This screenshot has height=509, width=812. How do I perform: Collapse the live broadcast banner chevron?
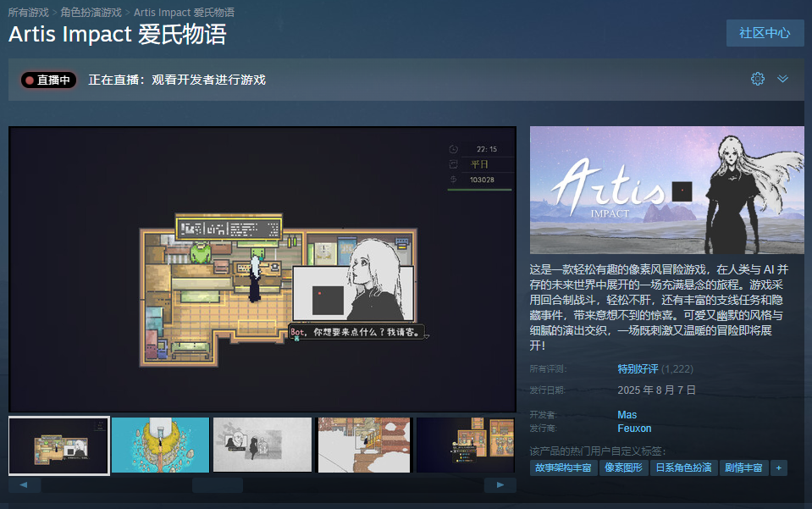(x=782, y=80)
